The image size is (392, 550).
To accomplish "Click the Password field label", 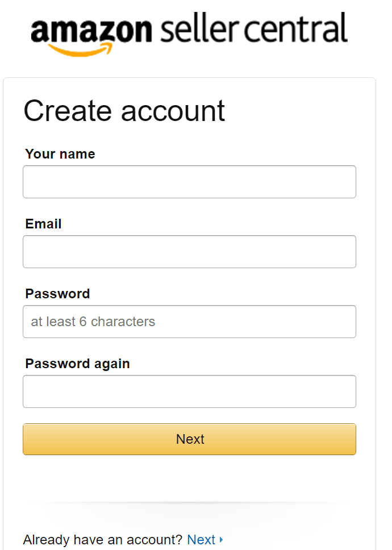I will pyautogui.click(x=57, y=294).
